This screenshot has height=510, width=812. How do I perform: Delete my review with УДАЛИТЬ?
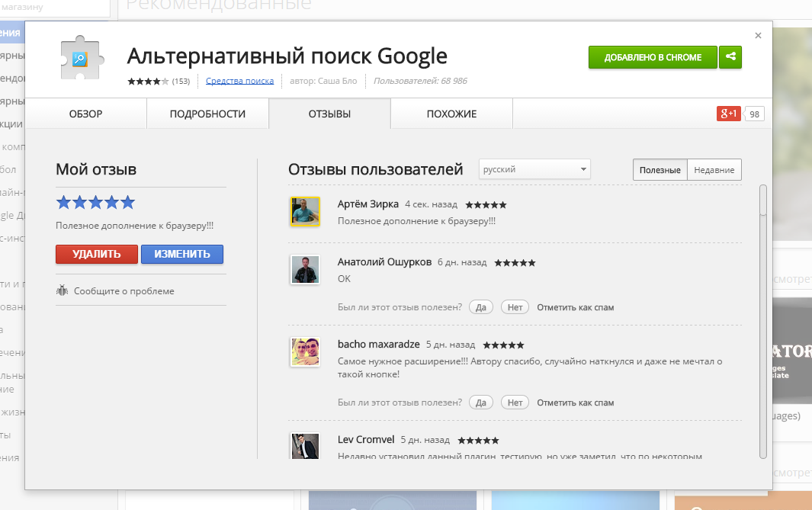[x=97, y=254]
